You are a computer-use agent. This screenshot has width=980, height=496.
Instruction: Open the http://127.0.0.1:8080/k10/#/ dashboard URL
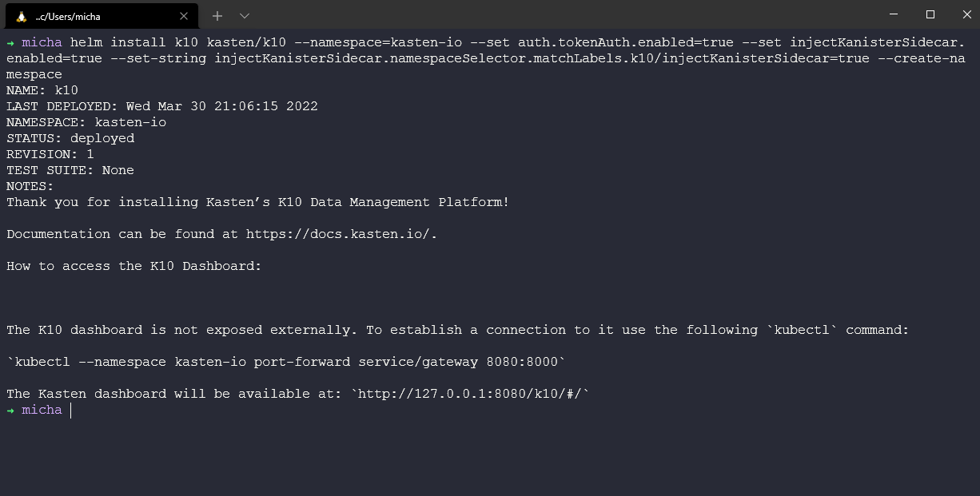(470, 394)
